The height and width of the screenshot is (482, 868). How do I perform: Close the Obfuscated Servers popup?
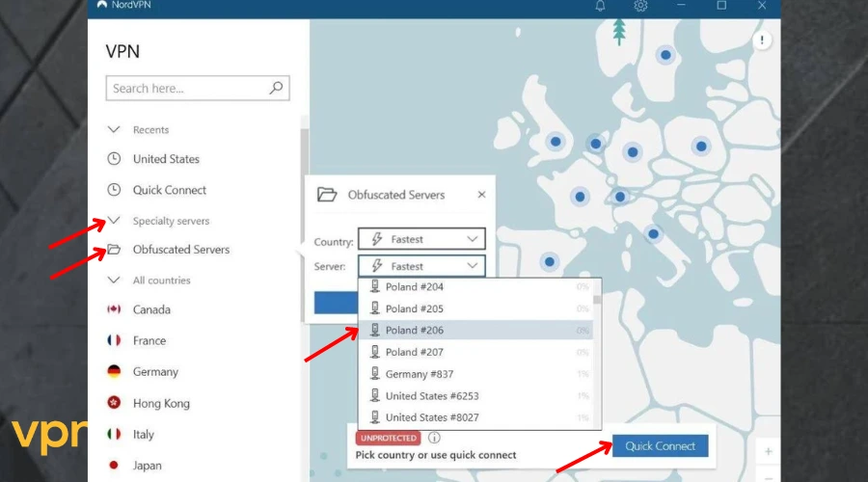[x=481, y=195]
